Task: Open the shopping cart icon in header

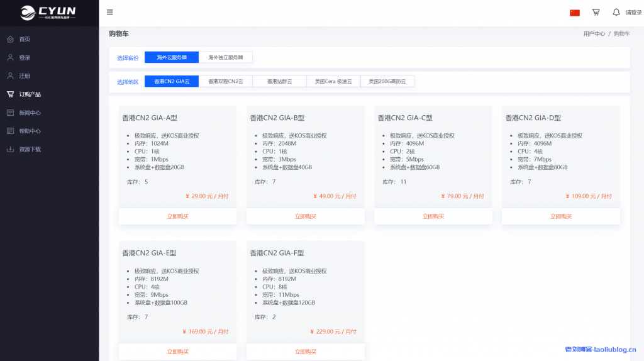Action: coord(596,12)
